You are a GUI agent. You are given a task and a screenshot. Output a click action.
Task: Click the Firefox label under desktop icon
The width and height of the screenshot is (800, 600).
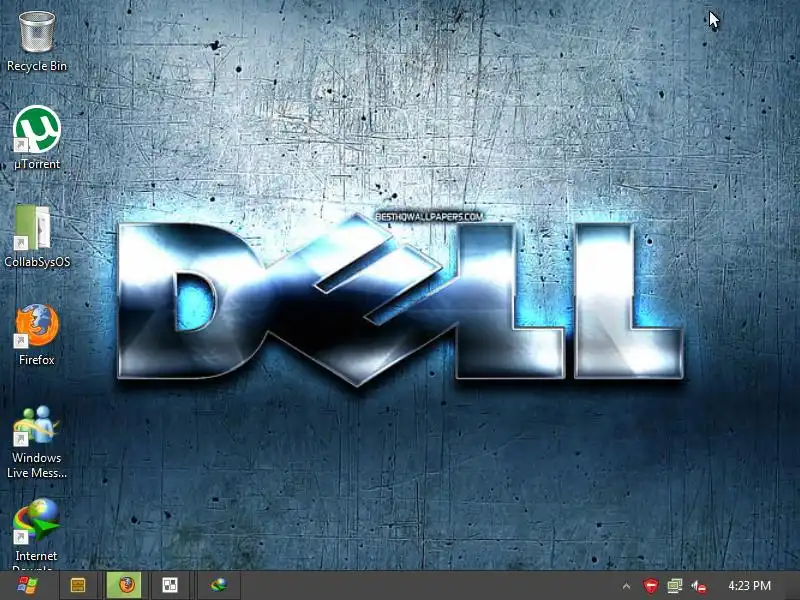tap(37, 360)
